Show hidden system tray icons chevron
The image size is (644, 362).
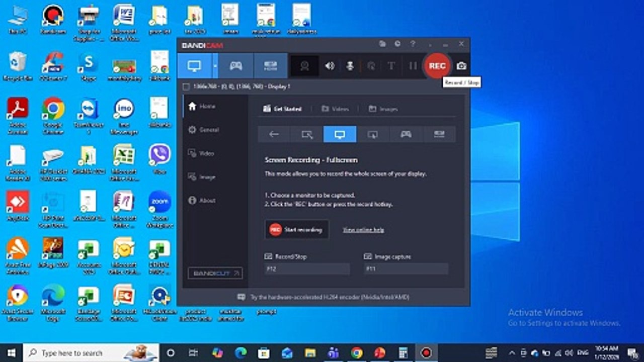(x=512, y=353)
